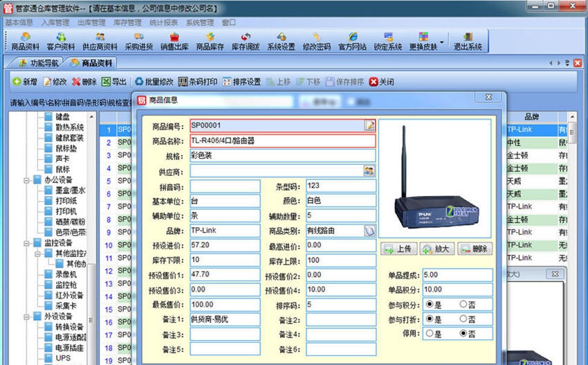The height and width of the screenshot is (365, 588).
Task: Open 商品库存 toolbar icon
Action: [210, 42]
